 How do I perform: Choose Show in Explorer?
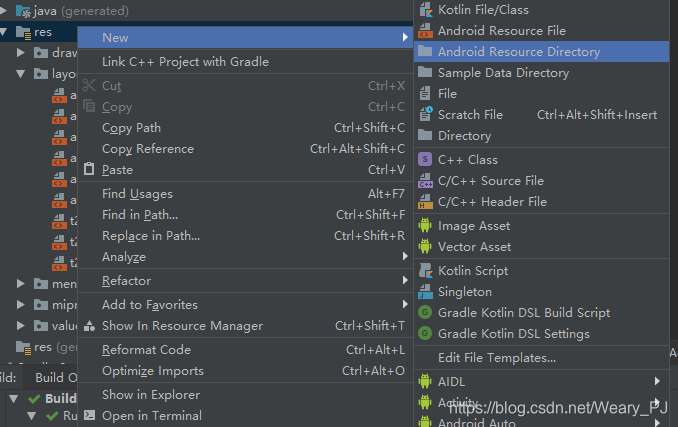(x=245, y=395)
